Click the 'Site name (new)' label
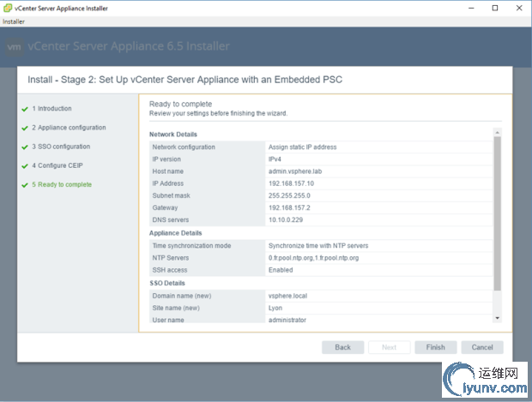The width and height of the screenshot is (532, 402). point(176,308)
